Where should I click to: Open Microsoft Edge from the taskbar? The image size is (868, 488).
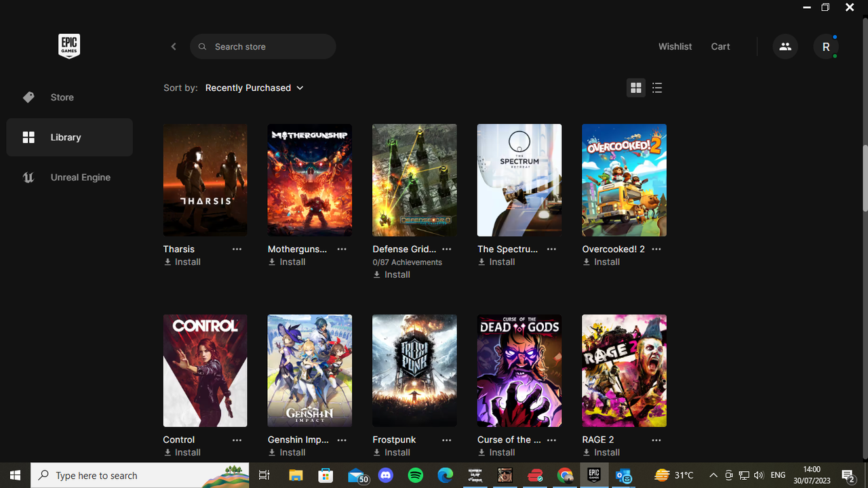446,475
